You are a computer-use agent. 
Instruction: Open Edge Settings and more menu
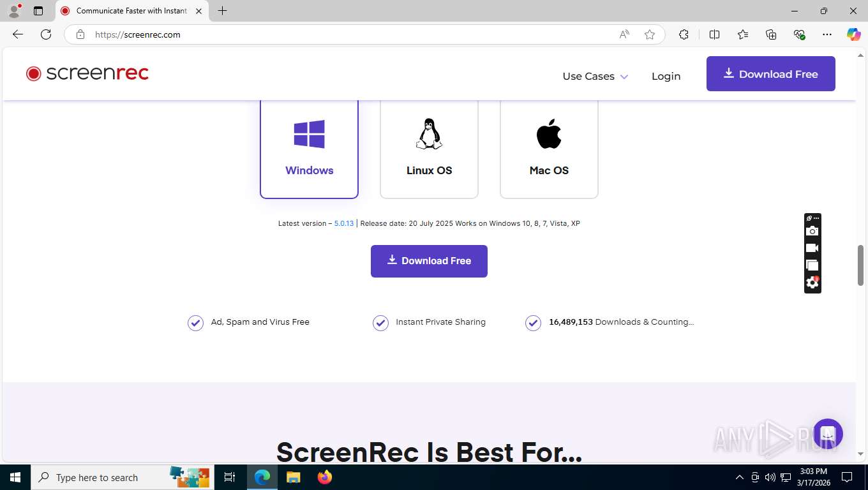pos(827,34)
